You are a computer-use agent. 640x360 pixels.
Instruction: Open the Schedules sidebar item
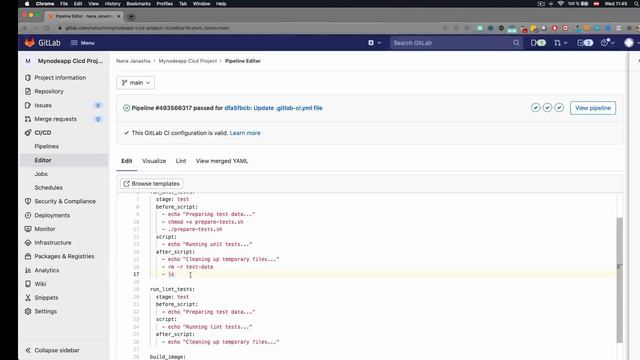pos(48,188)
